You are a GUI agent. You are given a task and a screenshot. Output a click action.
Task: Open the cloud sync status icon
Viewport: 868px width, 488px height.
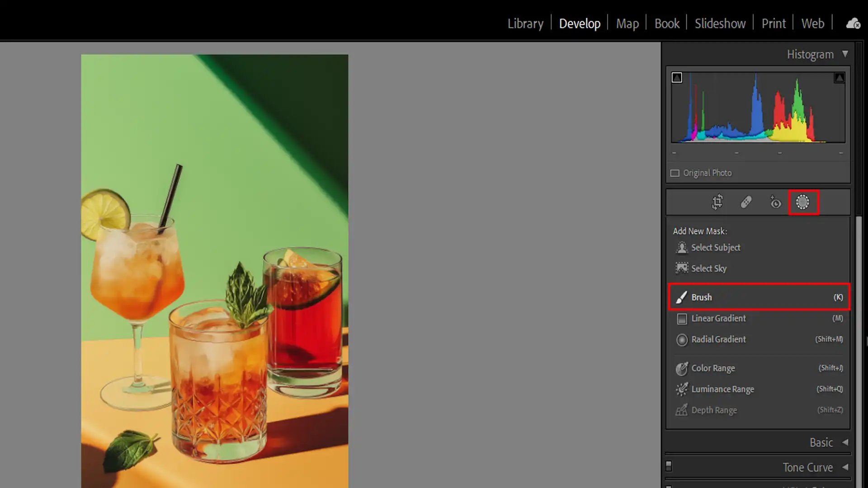point(853,23)
